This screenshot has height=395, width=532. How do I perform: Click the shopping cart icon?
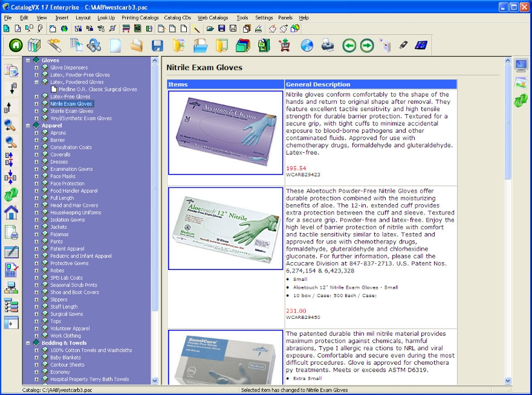coord(285,45)
